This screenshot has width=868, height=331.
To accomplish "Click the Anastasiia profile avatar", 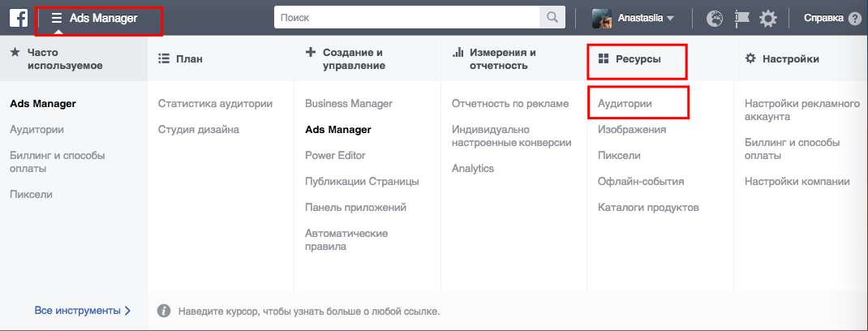I will point(601,18).
